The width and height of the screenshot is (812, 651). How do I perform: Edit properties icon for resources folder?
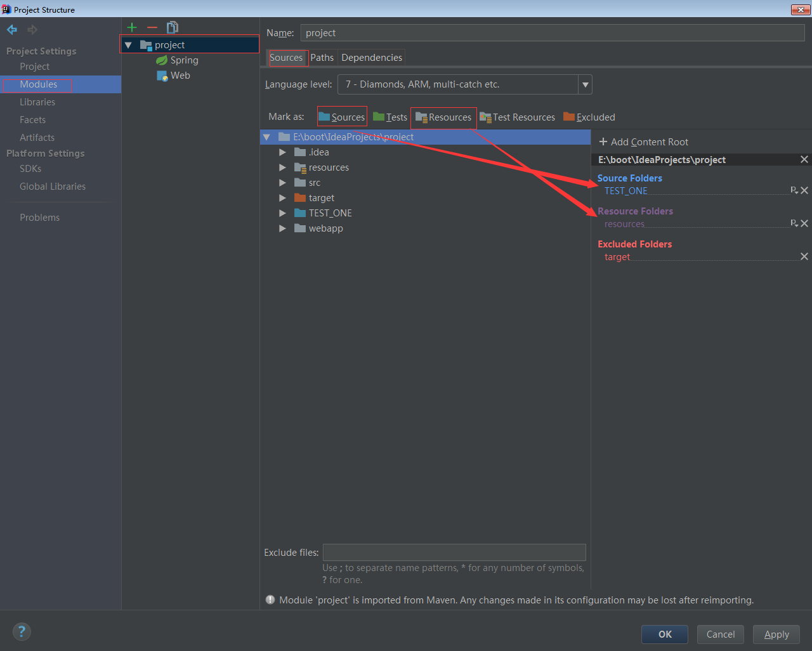point(794,223)
